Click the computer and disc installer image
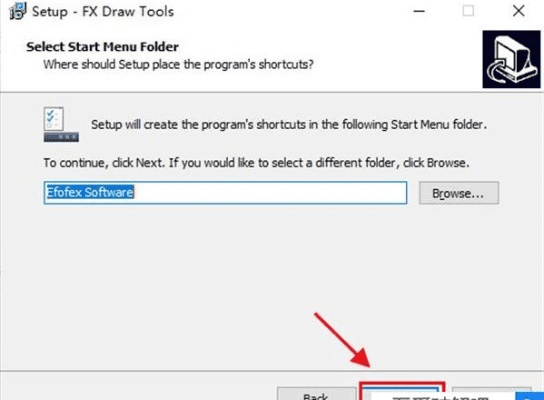The width and height of the screenshot is (544, 400). [511, 59]
